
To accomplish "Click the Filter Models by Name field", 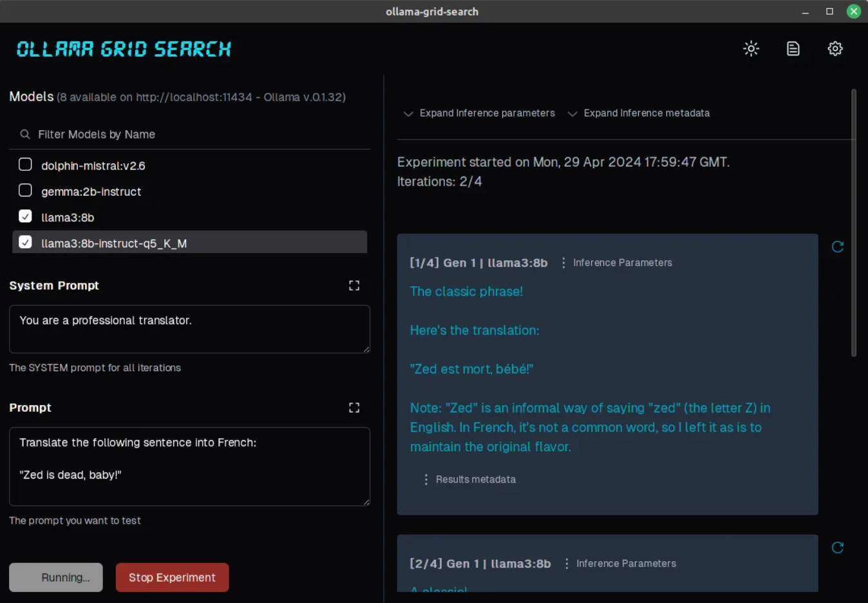I will click(190, 134).
